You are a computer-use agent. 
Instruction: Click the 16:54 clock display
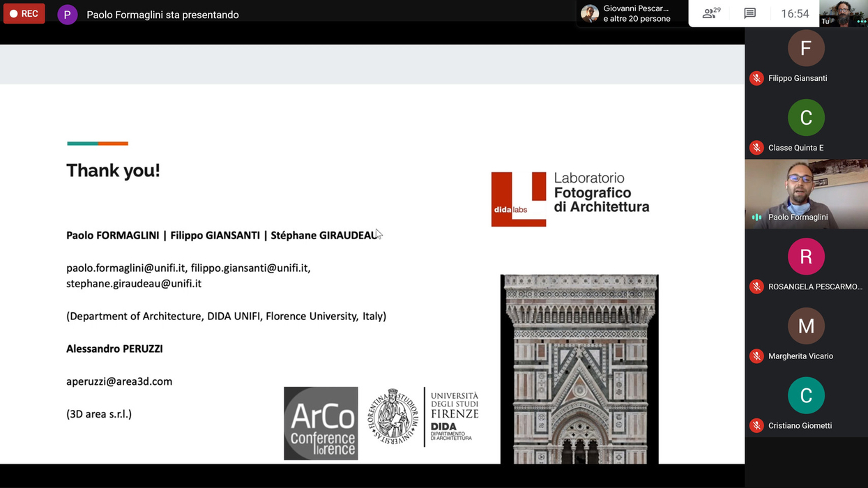pyautogui.click(x=795, y=13)
